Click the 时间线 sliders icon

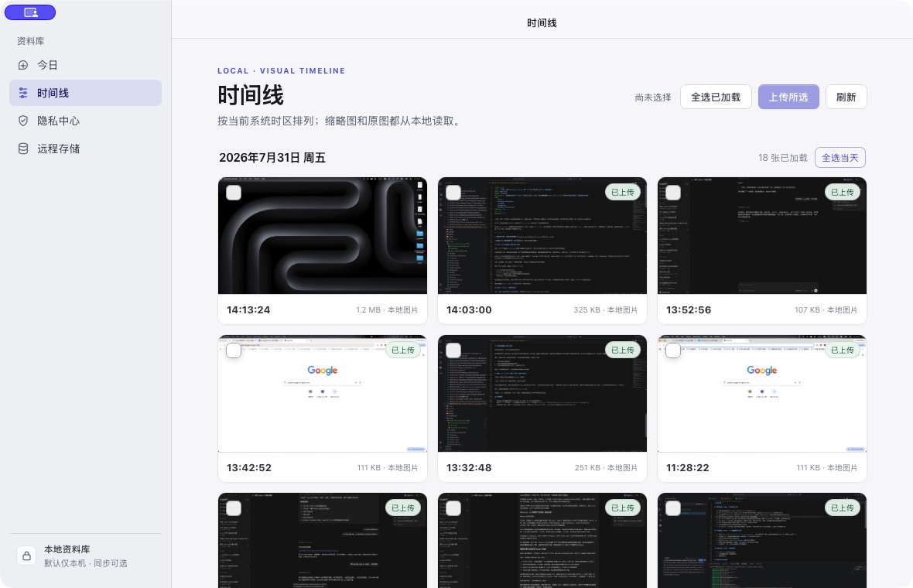click(22, 93)
